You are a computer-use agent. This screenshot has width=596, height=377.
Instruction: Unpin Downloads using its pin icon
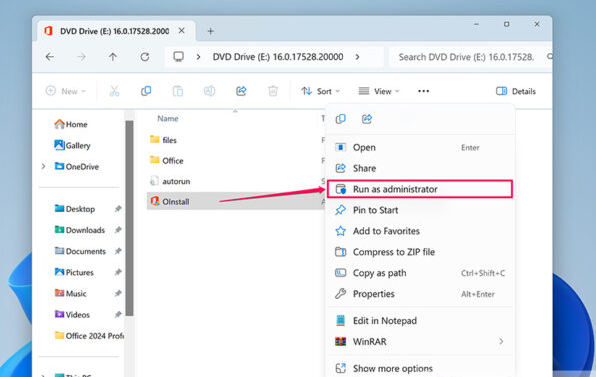coord(118,230)
